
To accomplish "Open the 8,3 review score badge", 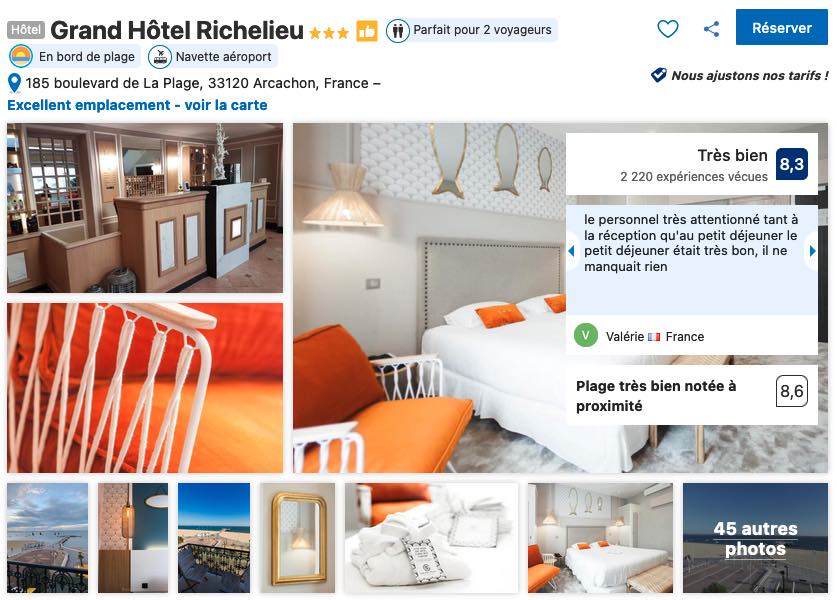I will pos(791,164).
